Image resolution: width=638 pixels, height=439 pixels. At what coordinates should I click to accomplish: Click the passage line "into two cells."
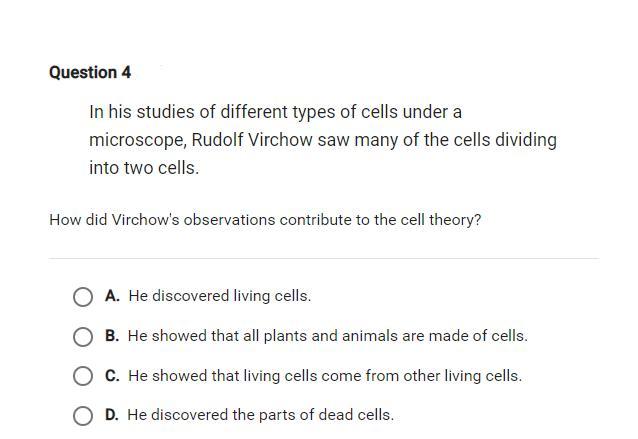tap(144, 168)
